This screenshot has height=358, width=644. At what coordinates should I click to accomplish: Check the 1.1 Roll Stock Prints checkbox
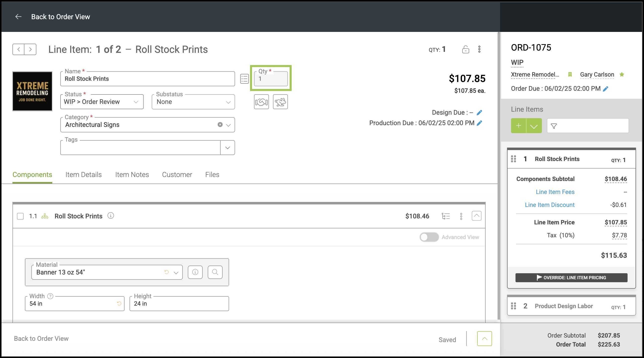20,216
